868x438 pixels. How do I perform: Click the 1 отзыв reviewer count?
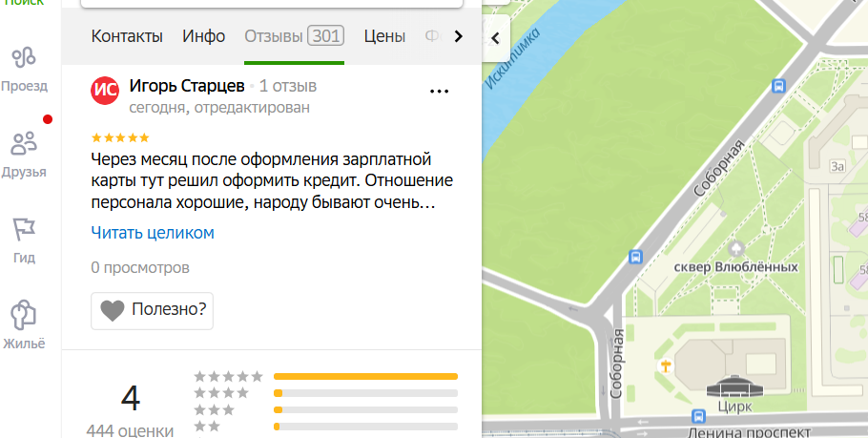[x=288, y=87]
